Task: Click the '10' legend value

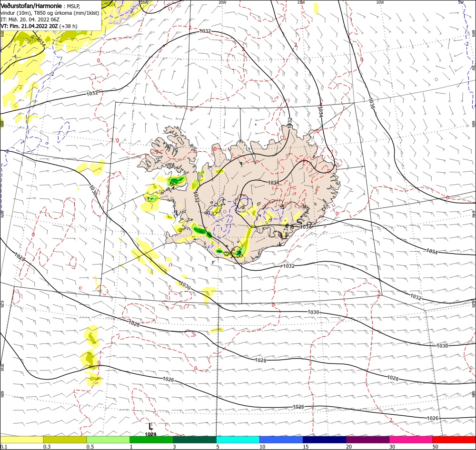Action: click(263, 447)
